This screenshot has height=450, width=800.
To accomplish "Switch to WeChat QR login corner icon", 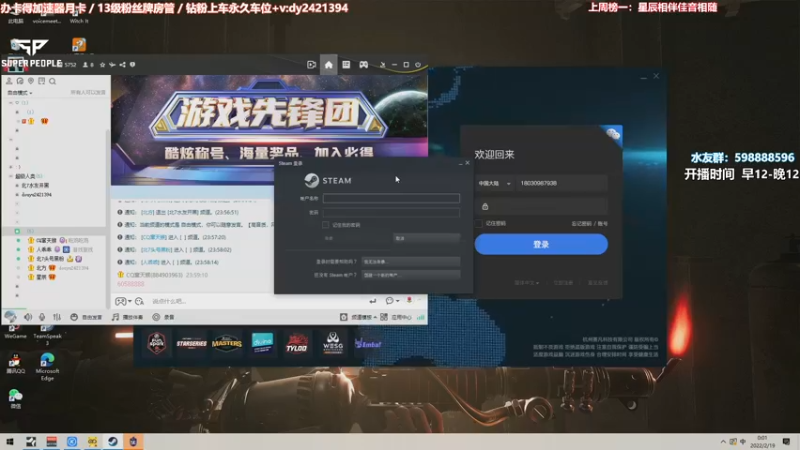I will [x=612, y=135].
